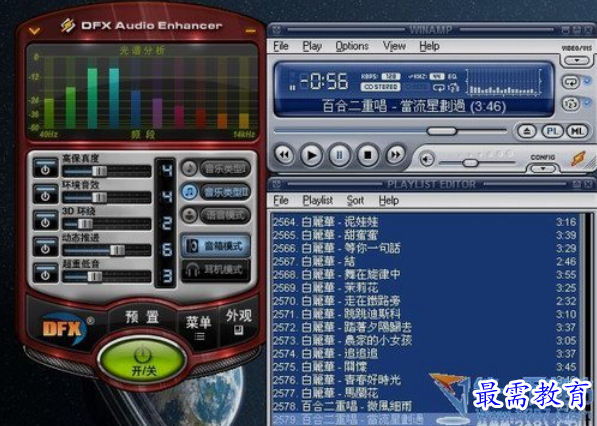Toggle the Winamp repeat button
Image resolution: width=597 pixels, height=426 pixels.
click(570, 81)
